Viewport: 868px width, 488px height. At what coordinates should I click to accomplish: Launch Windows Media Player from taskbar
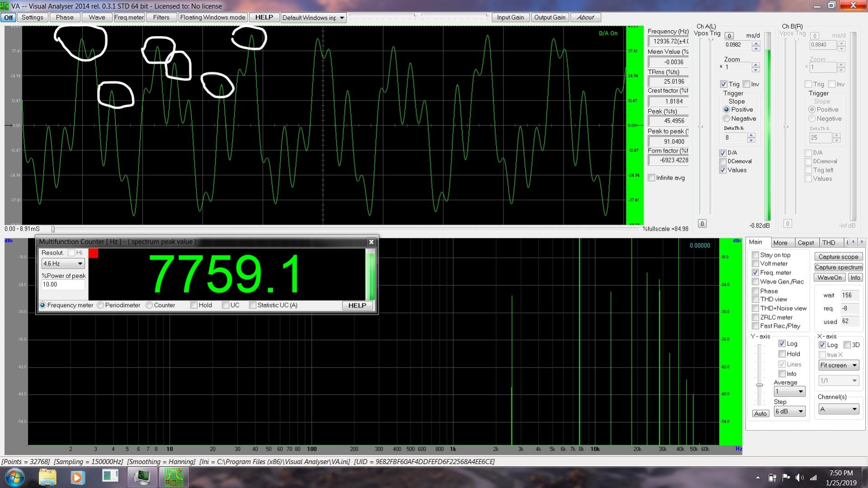click(77, 477)
